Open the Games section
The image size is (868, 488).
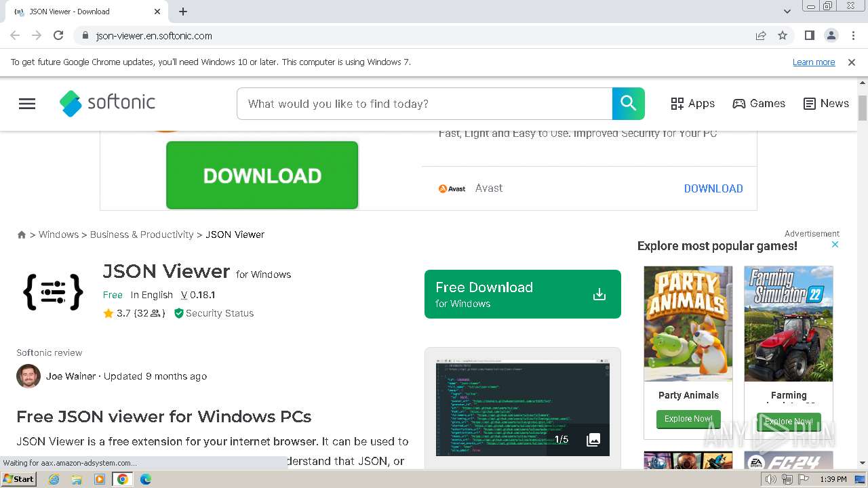click(x=759, y=104)
